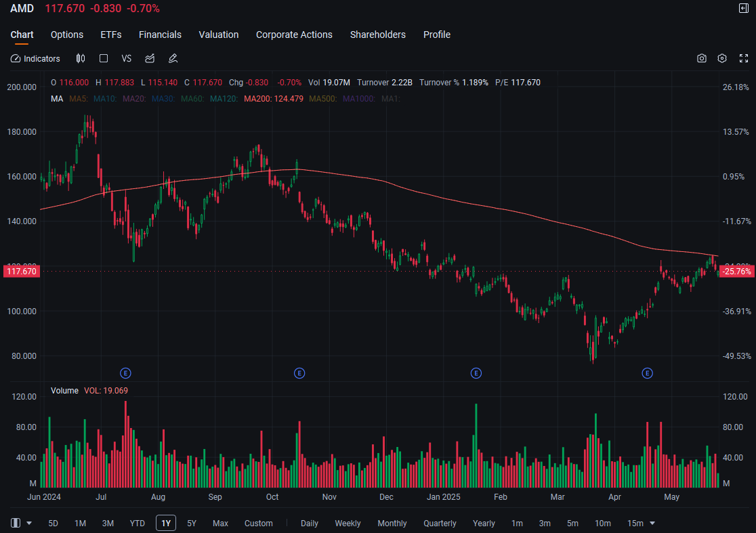
Task: Open the Profile tab
Action: pos(437,35)
